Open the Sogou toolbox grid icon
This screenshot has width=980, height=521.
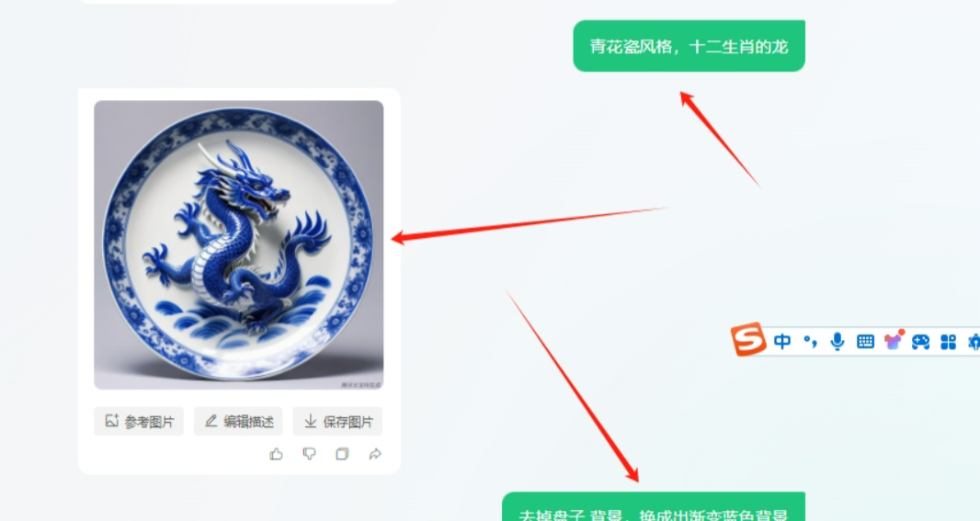[x=948, y=342]
